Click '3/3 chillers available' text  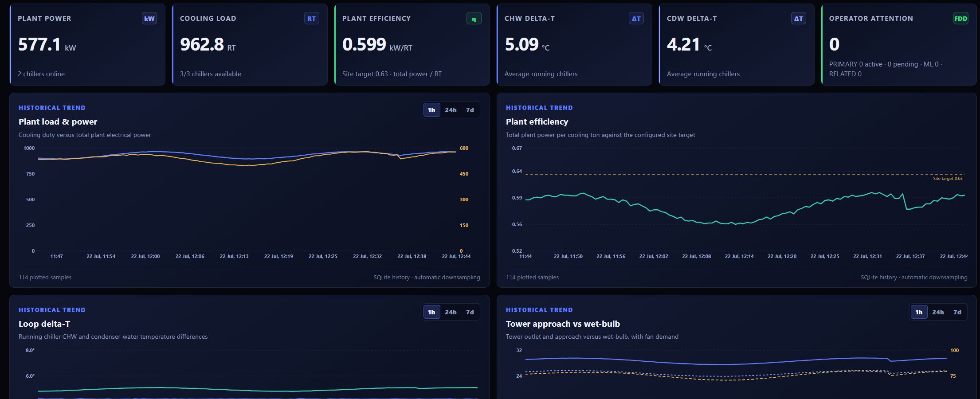tap(211, 74)
